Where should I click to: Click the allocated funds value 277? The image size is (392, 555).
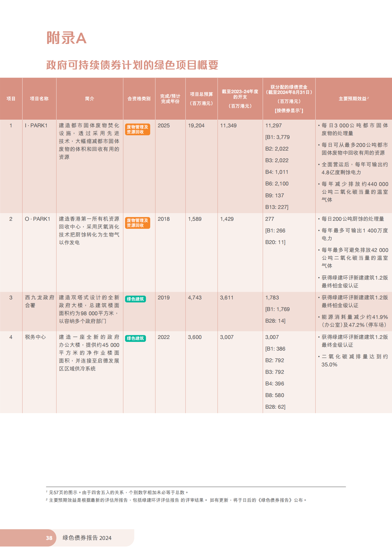[270, 219]
